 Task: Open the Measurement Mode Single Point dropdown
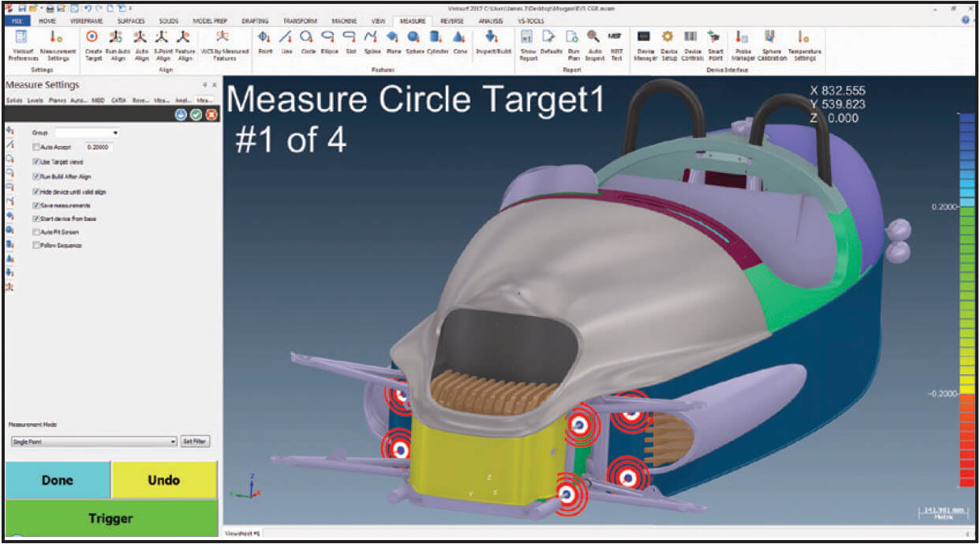pyautogui.click(x=93, y=441)
